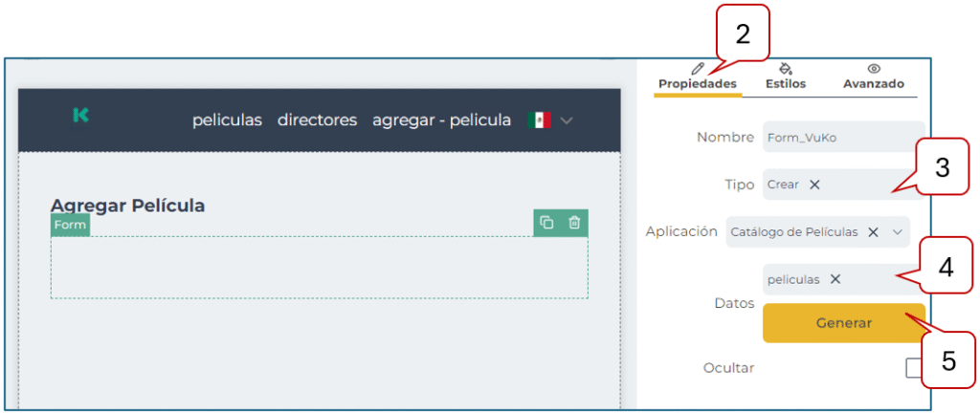Delete the Form using the trash icon
Viewport: 980px width, 413px height.
pyautogui.click(x=574, y=223)
